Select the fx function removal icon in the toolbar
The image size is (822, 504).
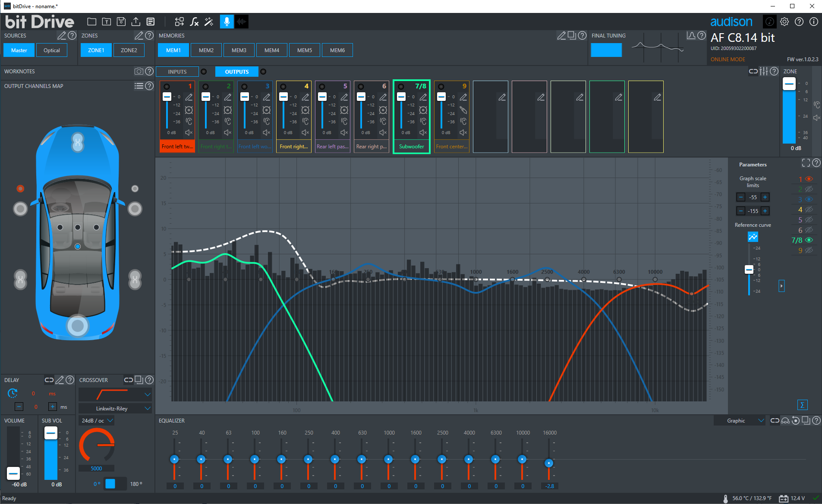tap(194, 21)
